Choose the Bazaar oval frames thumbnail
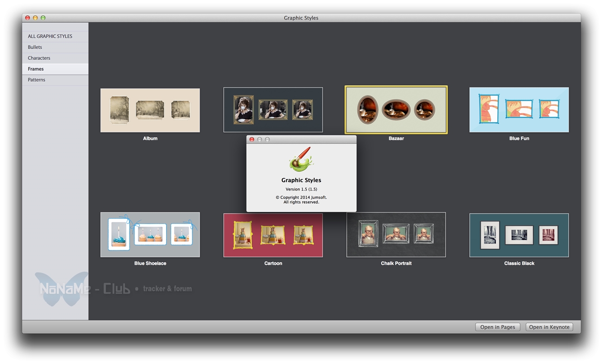This screenshot has height=364, width=603. click(x=396, y=110)
